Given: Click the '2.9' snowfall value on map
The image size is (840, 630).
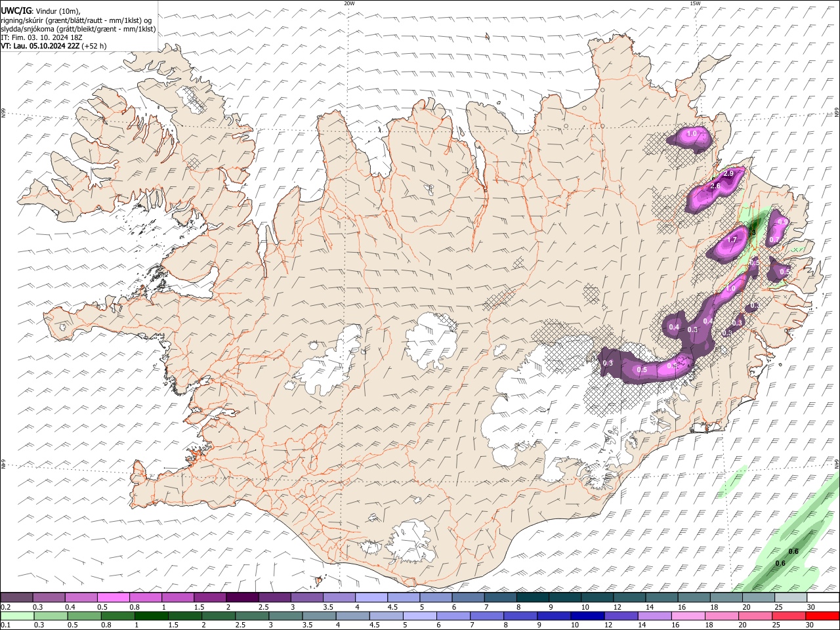Looking at the screenshot, I should 728,174.
